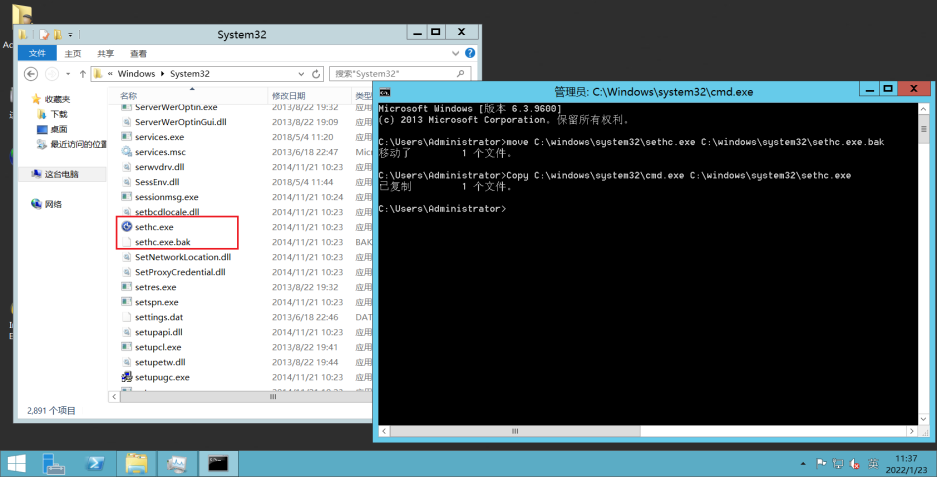Select file SessEnv.dll
The image size is (937, 477).
tap(157, 182)
